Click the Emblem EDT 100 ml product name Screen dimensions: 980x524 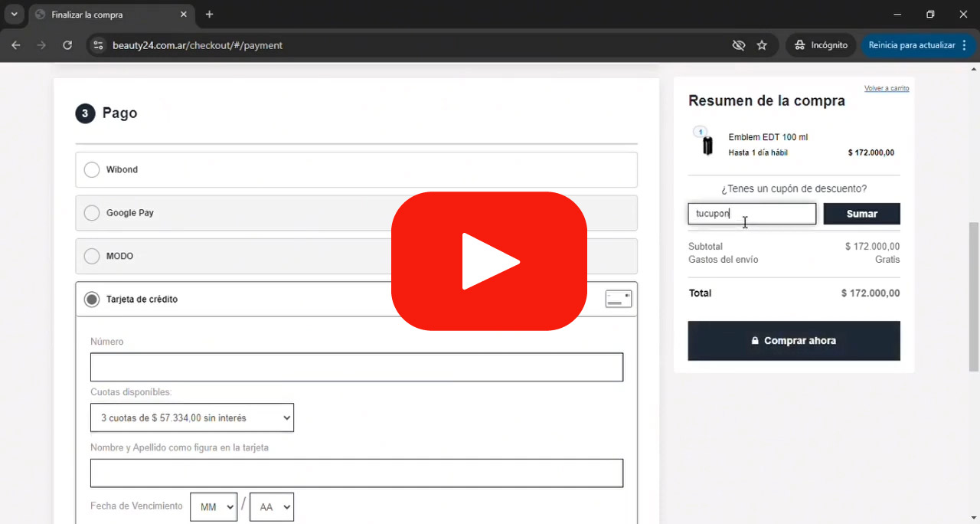[x=768, y=137]
